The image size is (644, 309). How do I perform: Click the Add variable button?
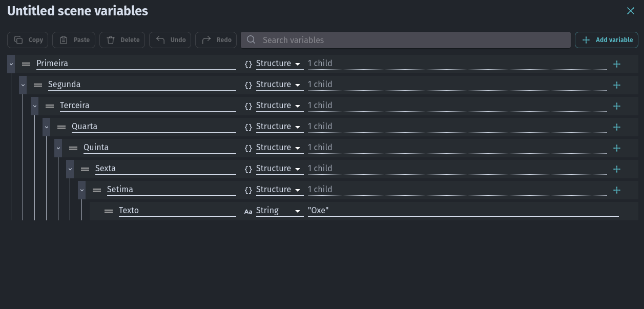[607, 40]
